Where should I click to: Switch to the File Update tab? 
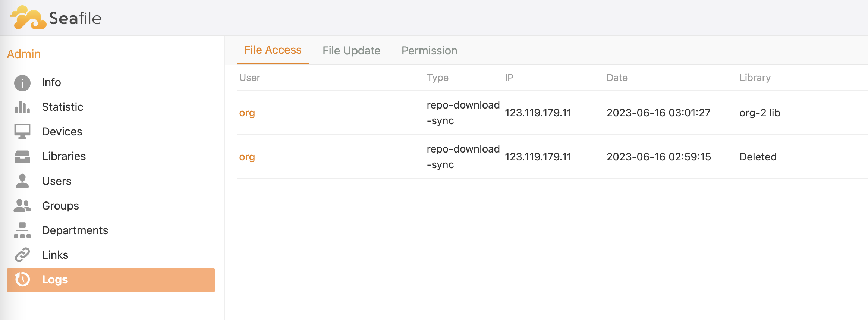pyautogui.click(x=351, y=50)
